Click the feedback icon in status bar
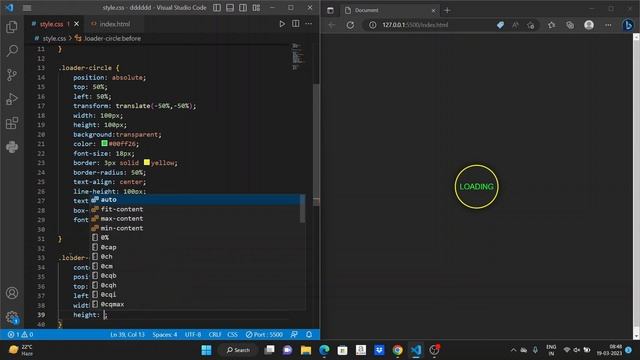Image resolution: width=640 pixels, height=360 pixels. pyautogui.click(x=294, y=334)
